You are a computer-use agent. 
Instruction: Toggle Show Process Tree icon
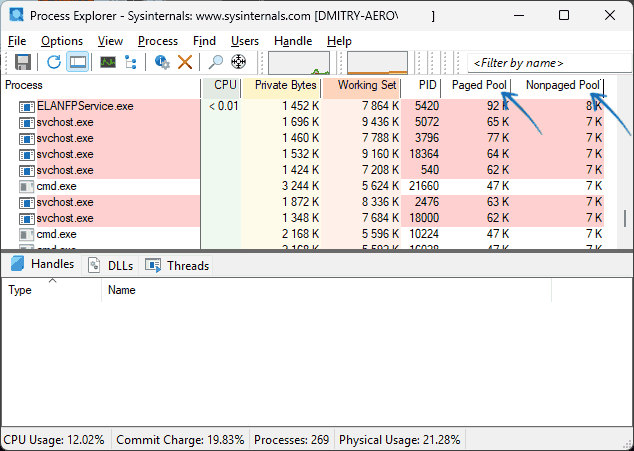coord(131,62)
